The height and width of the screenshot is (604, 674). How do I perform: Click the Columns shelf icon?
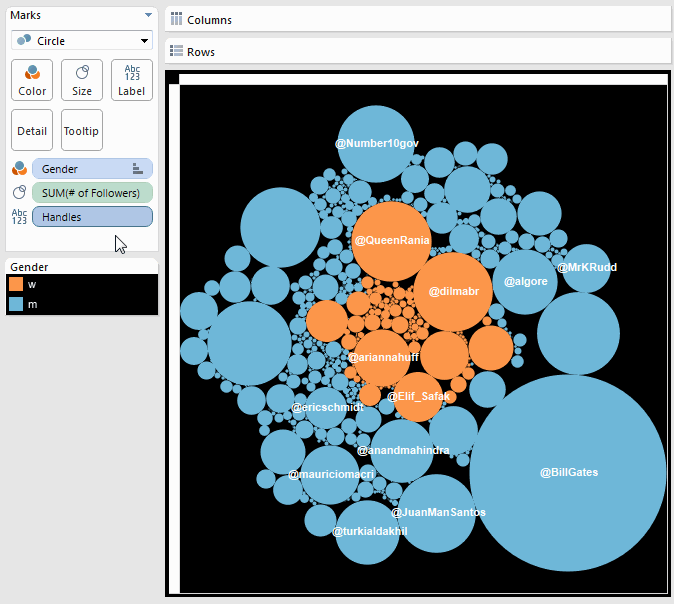[x=176, y=19]
